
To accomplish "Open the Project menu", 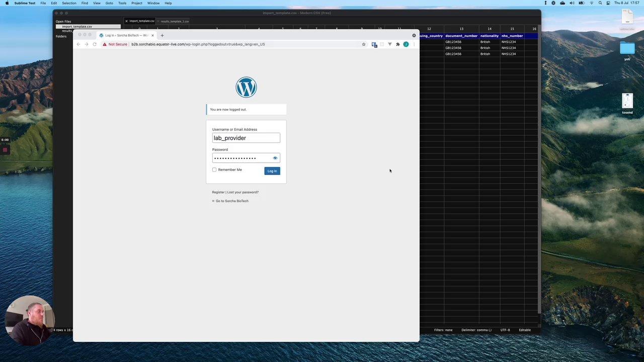I will 137,3.
